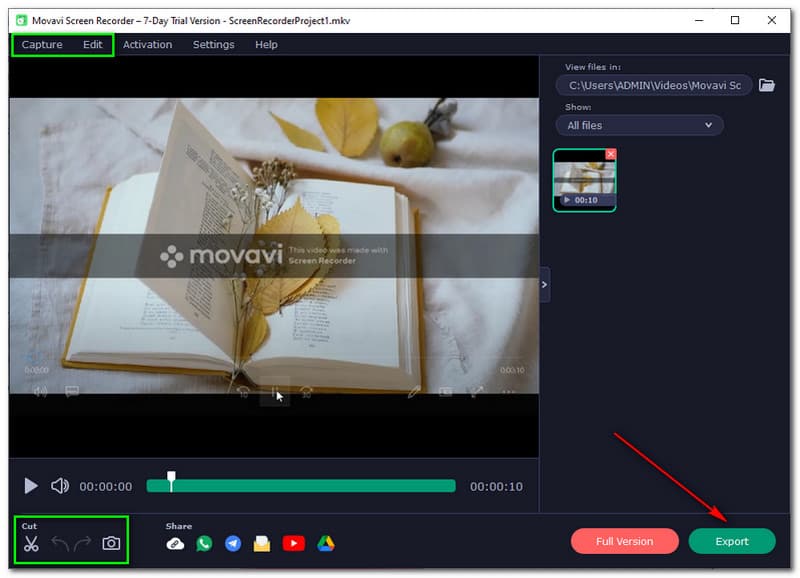Open the Help menu
Image resolution: width=800 pixels, height=578 pixels.
(266, 44)
